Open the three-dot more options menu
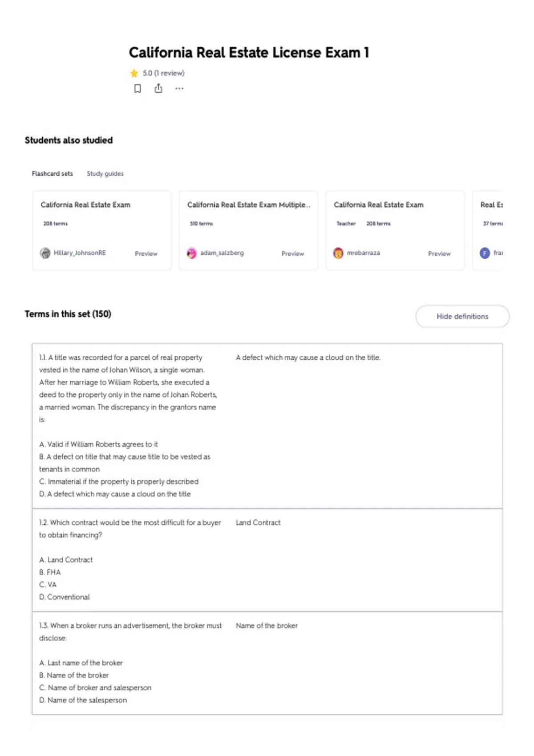Screen dimensions: 534x756 click(x=179, y=88)
